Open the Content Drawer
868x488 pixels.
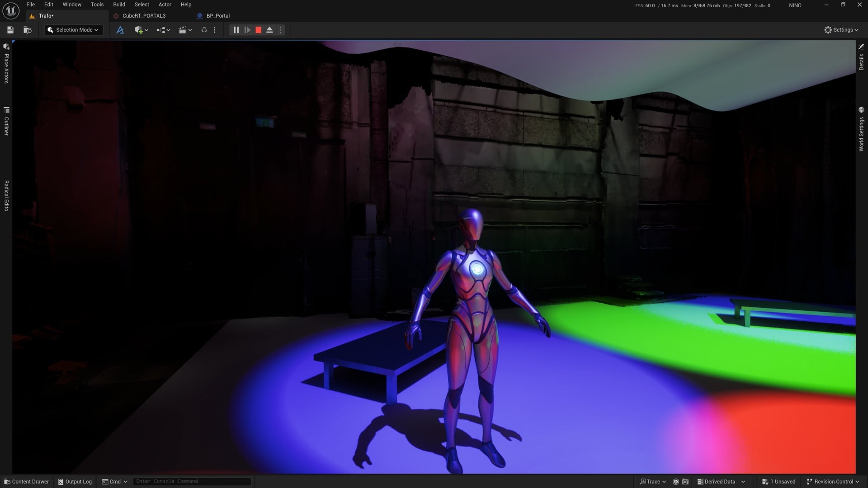click(x=26, y=482)
